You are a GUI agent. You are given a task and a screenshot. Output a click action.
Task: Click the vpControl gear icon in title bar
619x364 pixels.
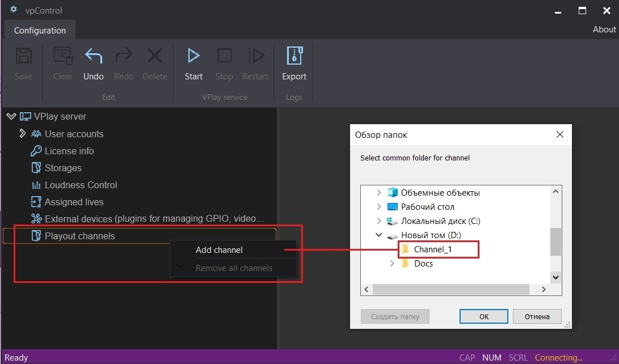[x=14, y=9]
